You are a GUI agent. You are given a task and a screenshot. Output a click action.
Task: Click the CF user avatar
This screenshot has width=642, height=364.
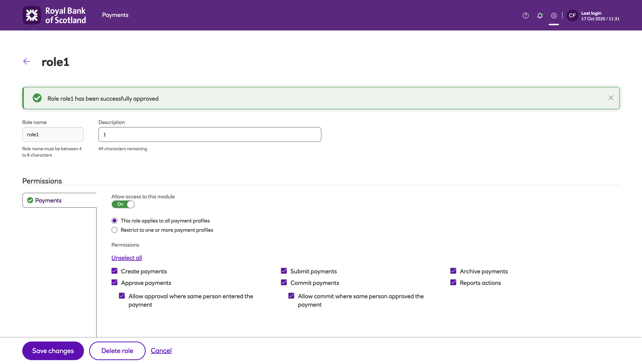pos(572,15)
